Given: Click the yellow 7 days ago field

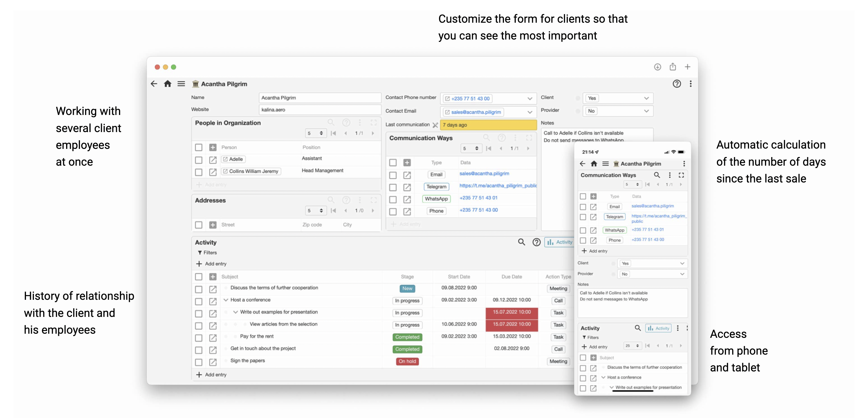Looking at the screenshot, I should point(488,125).
